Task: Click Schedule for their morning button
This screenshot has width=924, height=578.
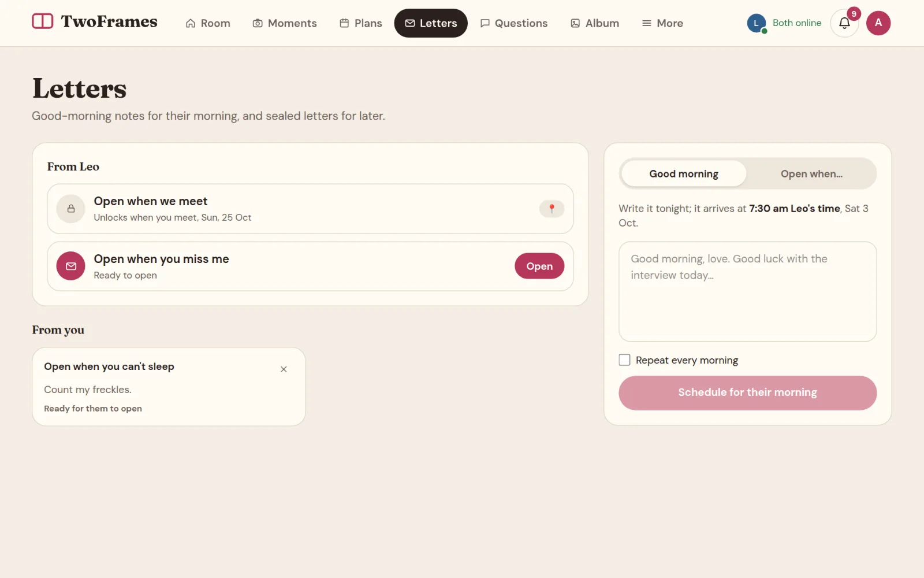Action: [748, 393]
